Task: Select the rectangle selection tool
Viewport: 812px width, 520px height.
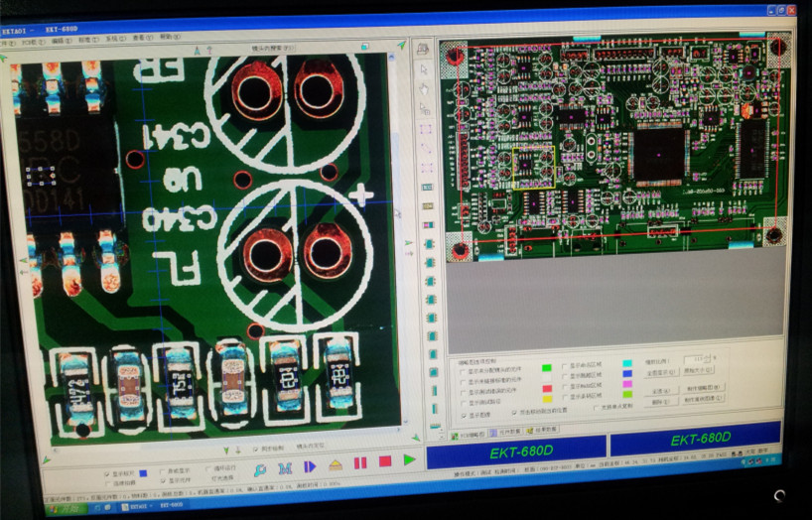Action: pyautogui.click(x=425, y=129)
